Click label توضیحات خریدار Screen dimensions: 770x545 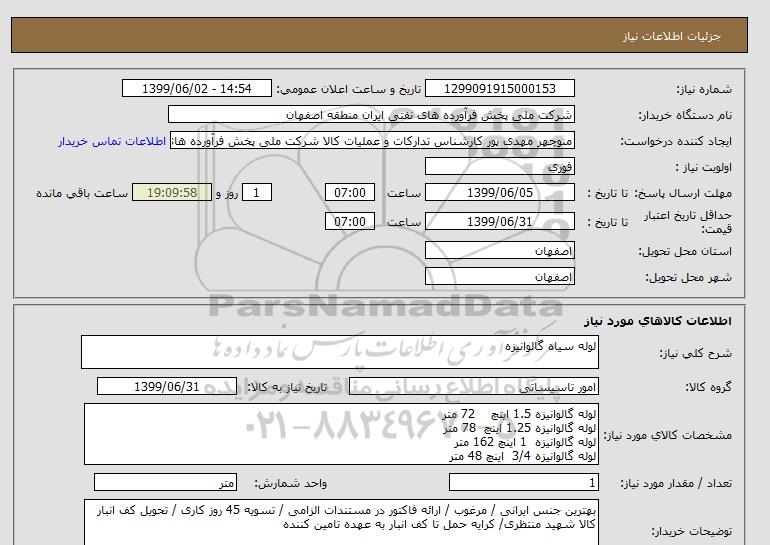(691, 531)
